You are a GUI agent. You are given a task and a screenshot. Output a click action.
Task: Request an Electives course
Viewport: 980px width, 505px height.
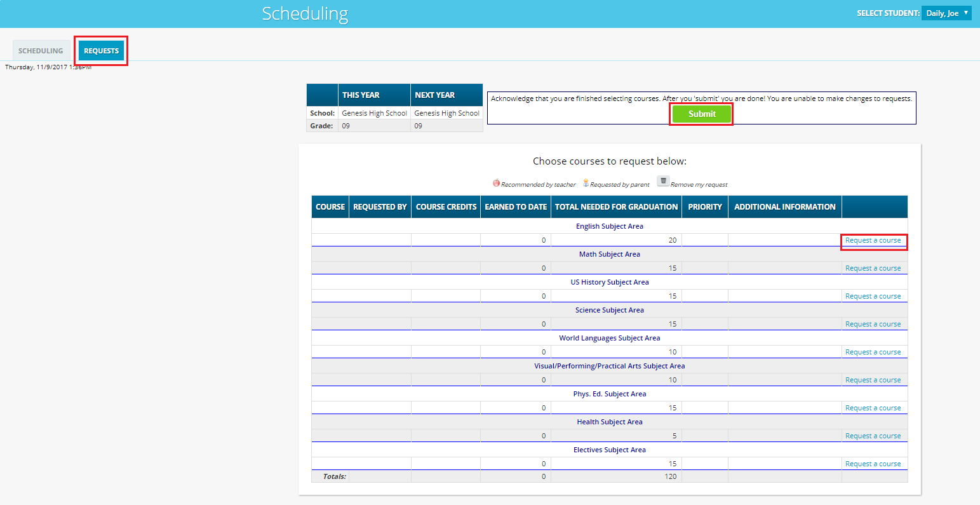pyautogui.click(x=873, y=463)
